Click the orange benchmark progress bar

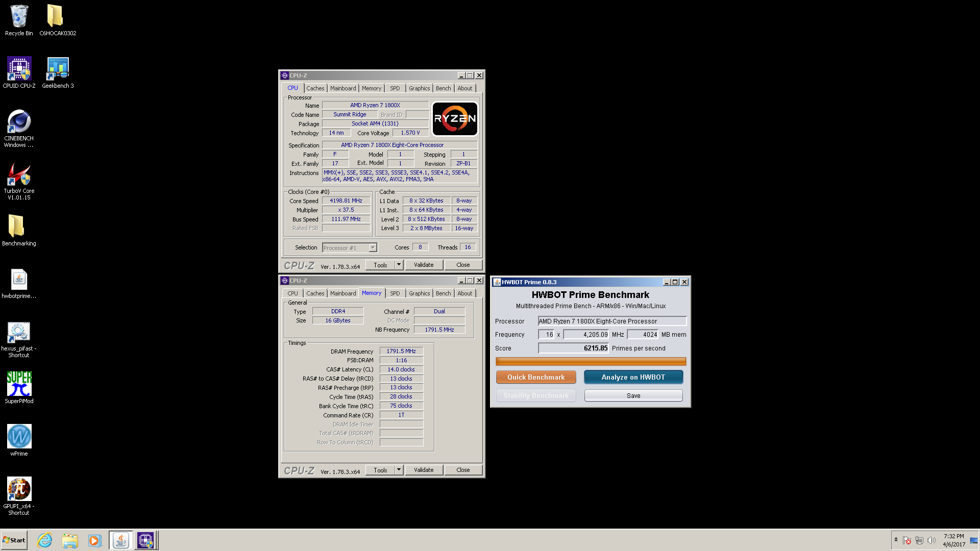click(x=591, y=361)
